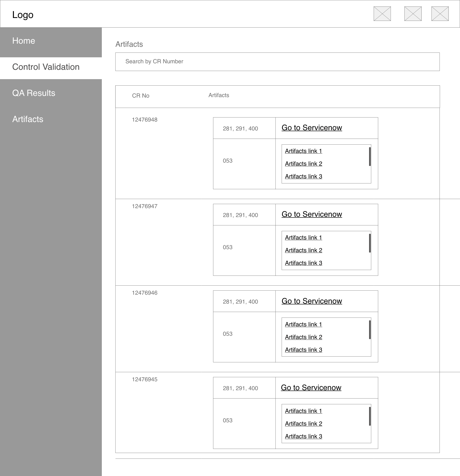Viewport: 460px width, 476px height.
Task: Focus the Search by CR Number field
Action: click(x=277, y=62)
